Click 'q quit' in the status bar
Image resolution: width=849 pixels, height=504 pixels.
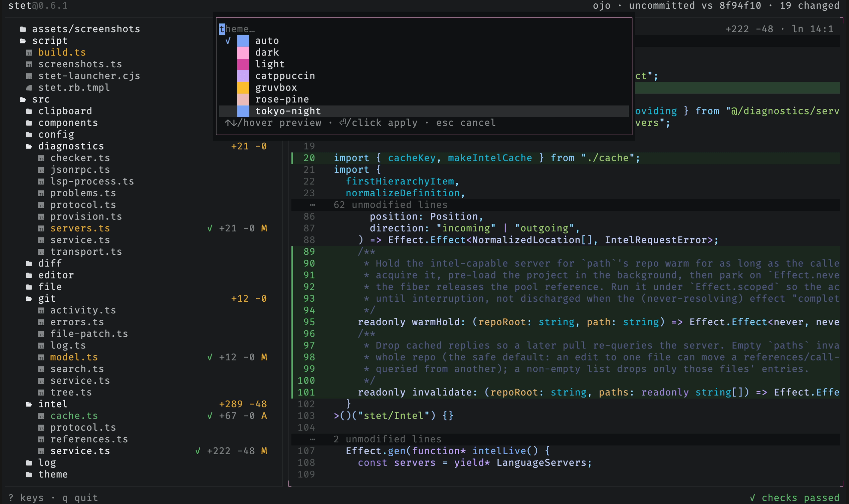pyautogui.click(x=80, y=498)
